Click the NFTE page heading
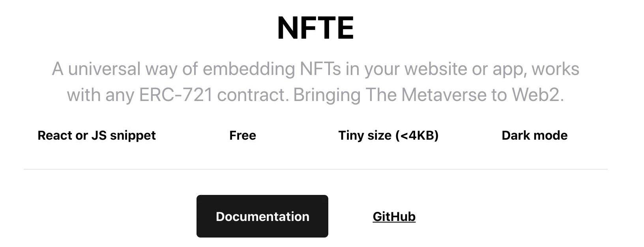644x247 pixels. pyautogui.click(x=315, y=28)
